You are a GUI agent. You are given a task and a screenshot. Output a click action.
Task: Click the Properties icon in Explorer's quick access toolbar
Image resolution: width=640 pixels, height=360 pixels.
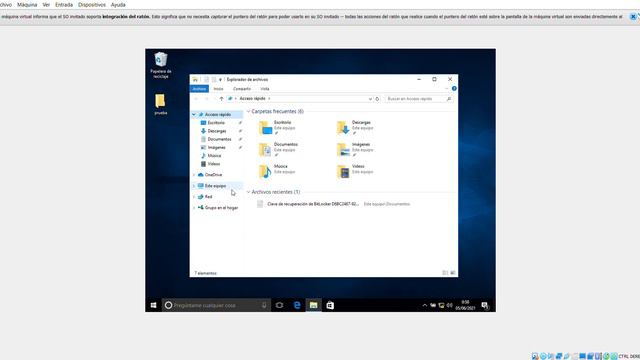click(206, 80)
